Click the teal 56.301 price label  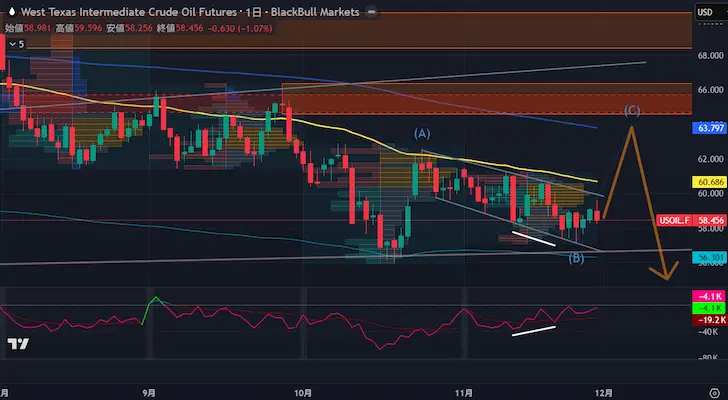pyautogui.click(x=707, y=257)
